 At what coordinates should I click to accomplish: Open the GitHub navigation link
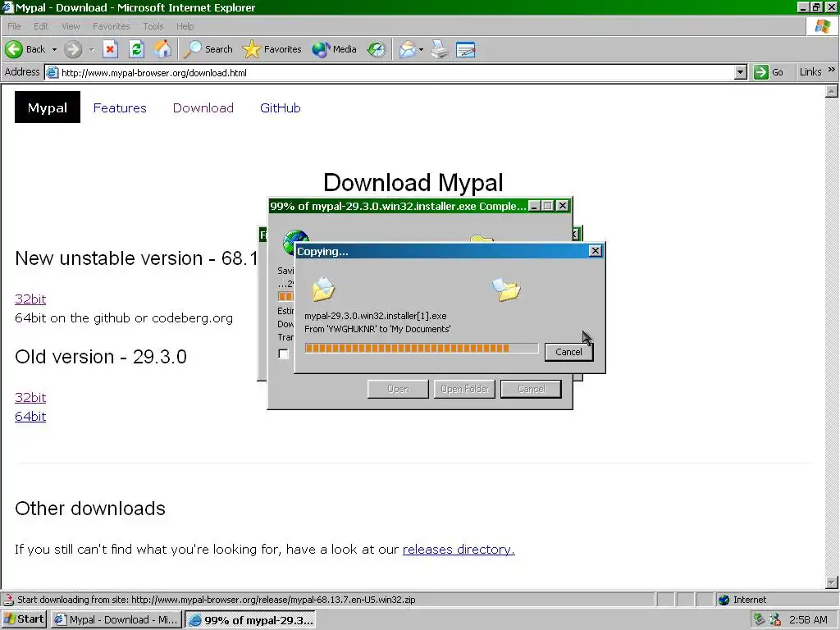coord(281,107)
